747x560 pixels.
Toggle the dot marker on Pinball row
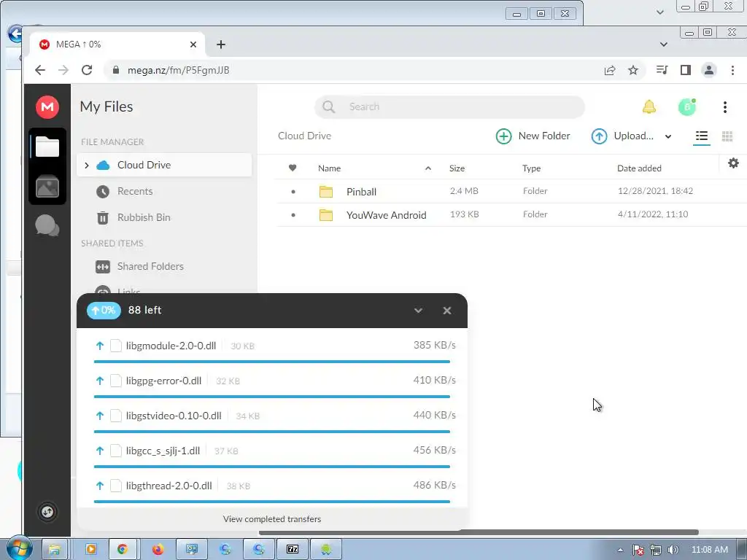[293, 192]
